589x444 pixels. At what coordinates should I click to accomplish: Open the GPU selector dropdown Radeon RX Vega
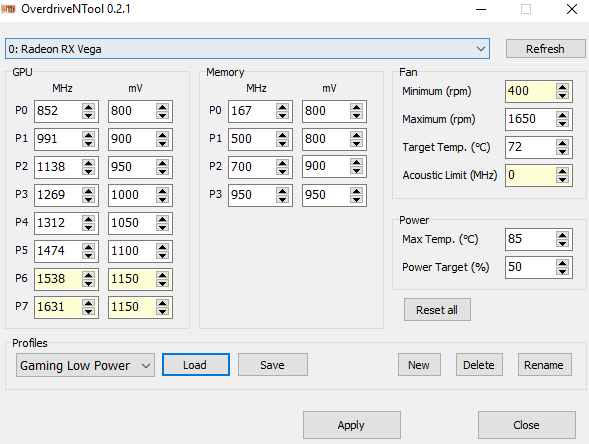point(247,49)
